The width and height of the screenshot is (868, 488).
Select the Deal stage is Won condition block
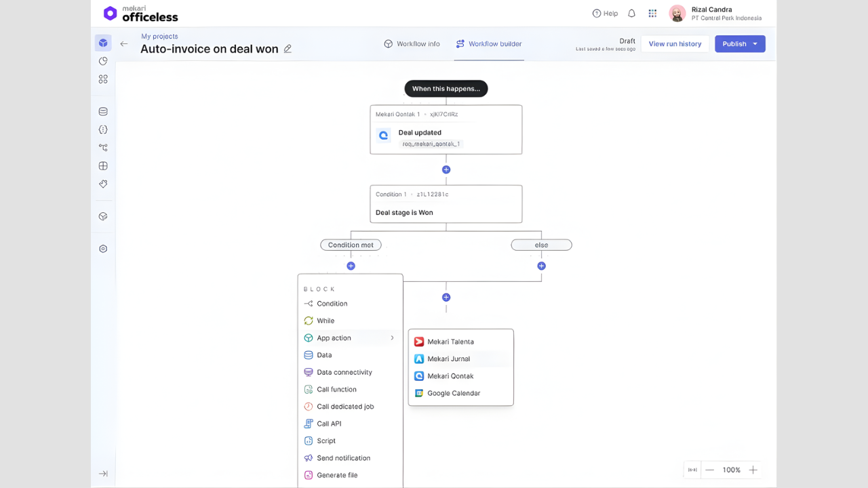(x=446, y=204)
